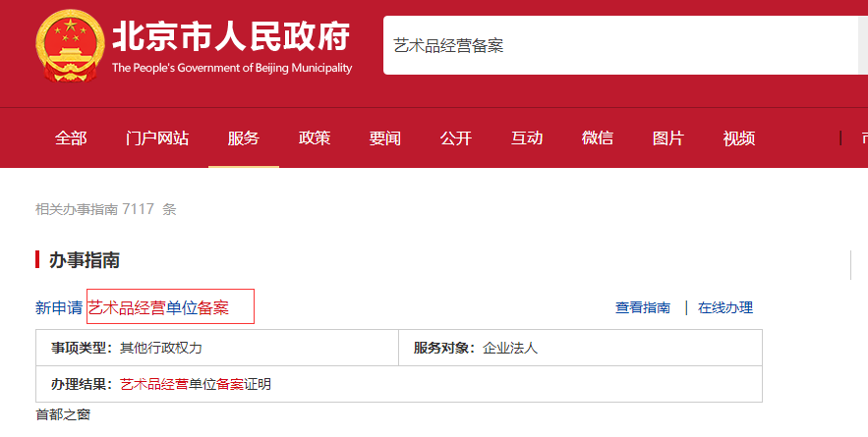This screenshot has height=437, width=868.
Task: Open the 互动 tab
Action: tap(527, 138)
